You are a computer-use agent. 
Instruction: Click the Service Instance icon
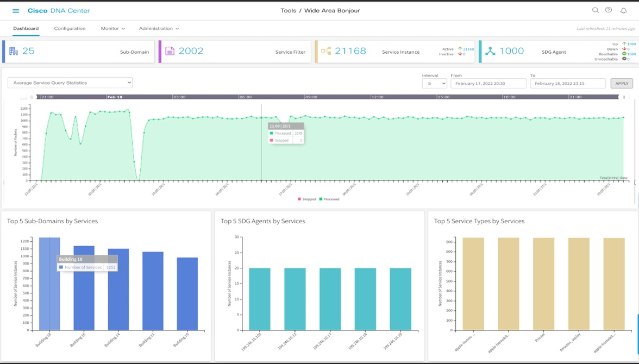pos(326,51)
